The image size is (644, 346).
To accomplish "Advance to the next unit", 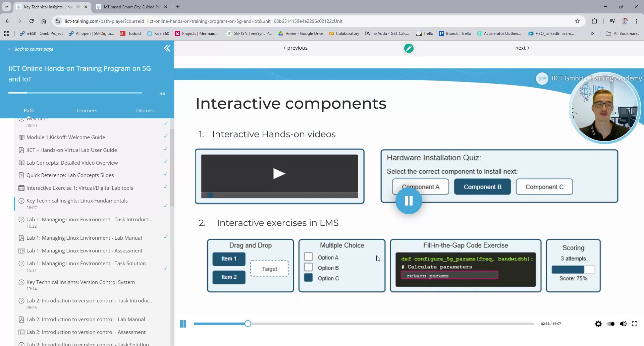I will click(522, 48).
